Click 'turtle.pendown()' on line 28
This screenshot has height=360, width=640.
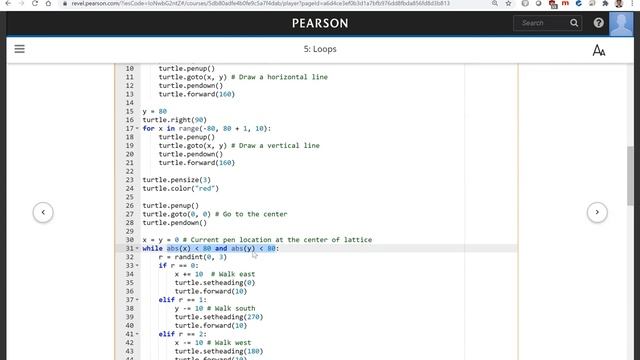(175, 223)
